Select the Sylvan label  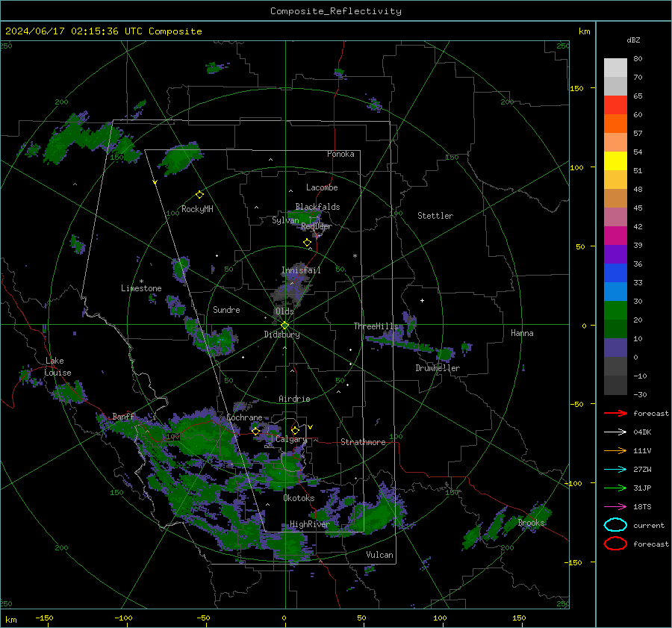pos(285,220)
